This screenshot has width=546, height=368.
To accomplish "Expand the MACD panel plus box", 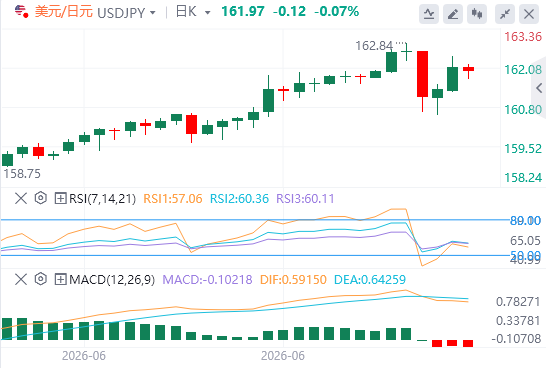I will (60, 279).
